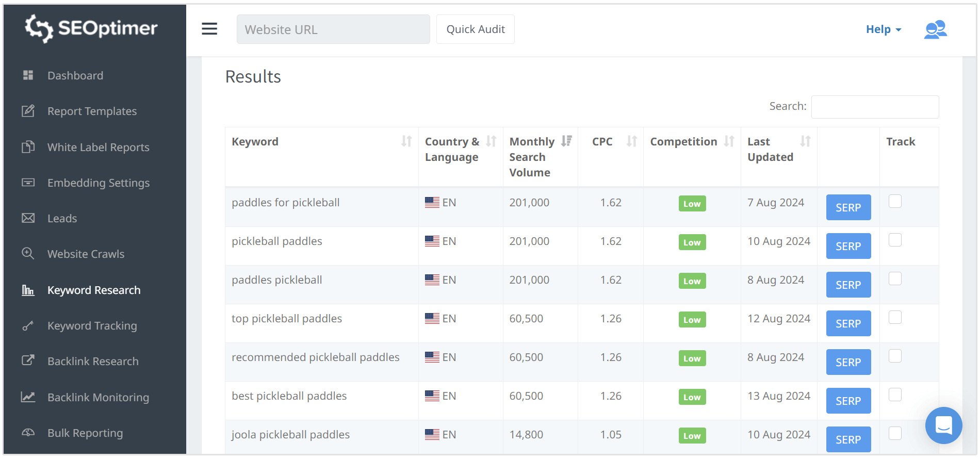Tick Track checkbox for paddles for pickleball
Screen dimensions: 980x459
(895, 201)
